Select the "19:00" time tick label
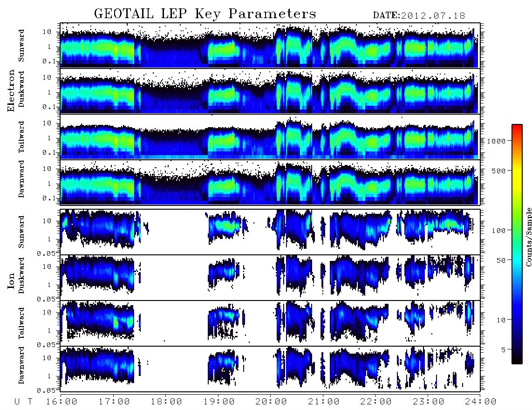Screen dimensions: 532x410 coord(219,402)
